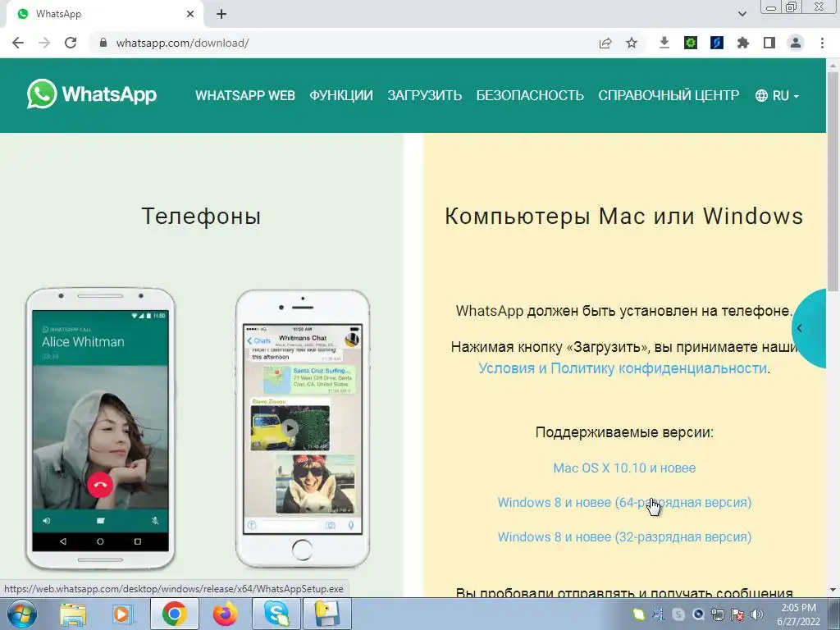Viewport: 840px width, 630px height.
Task: Open Условия и Политику конфиденциальности link
Action: click(x=623, y=368)
